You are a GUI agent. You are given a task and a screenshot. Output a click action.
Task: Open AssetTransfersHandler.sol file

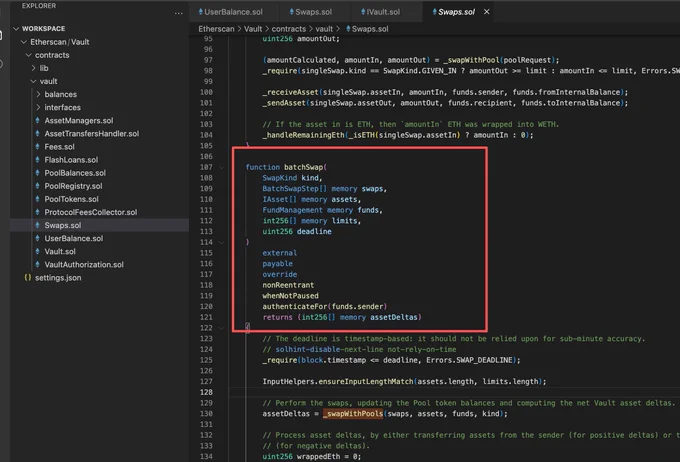pyautogui.click(x=92, y=134)
